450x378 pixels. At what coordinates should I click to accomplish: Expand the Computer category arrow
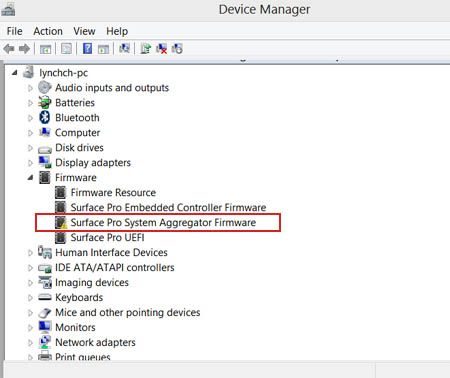[30, 133]
